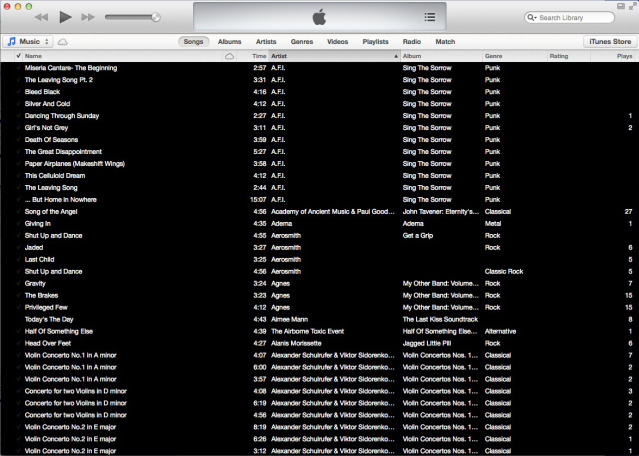Viewport: 639px width, 456px height.
Task: Click the Metal genre cell
Action: (493, 223)
